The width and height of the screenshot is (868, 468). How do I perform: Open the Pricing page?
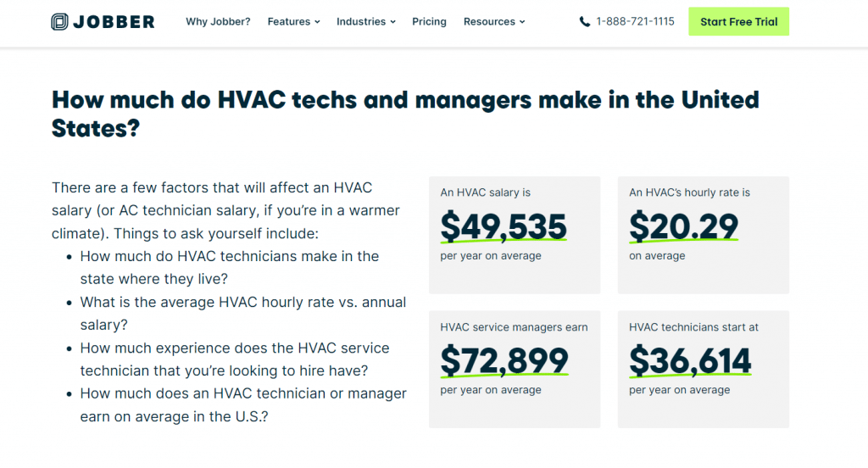click(429, 21)
